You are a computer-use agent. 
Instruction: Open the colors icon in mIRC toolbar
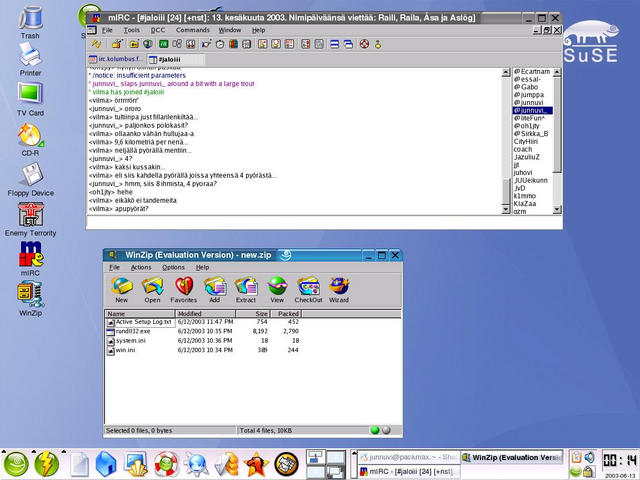[x=233, y=44]
